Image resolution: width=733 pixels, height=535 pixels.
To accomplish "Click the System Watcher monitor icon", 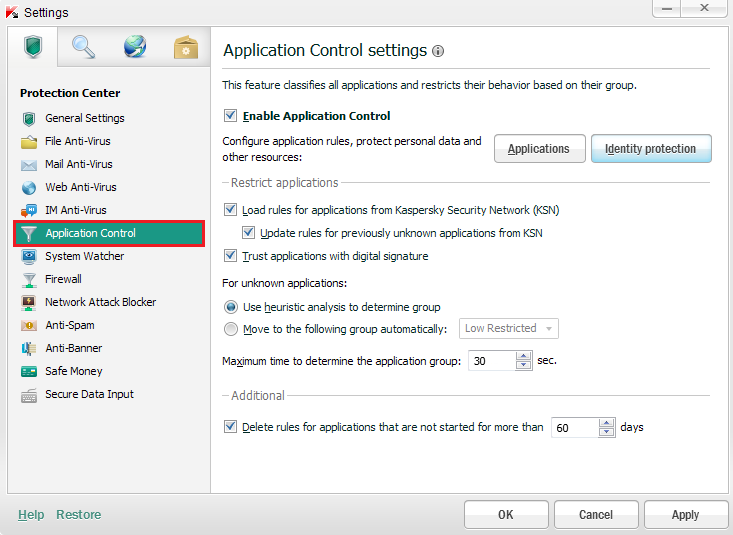I will click(29, 256).
